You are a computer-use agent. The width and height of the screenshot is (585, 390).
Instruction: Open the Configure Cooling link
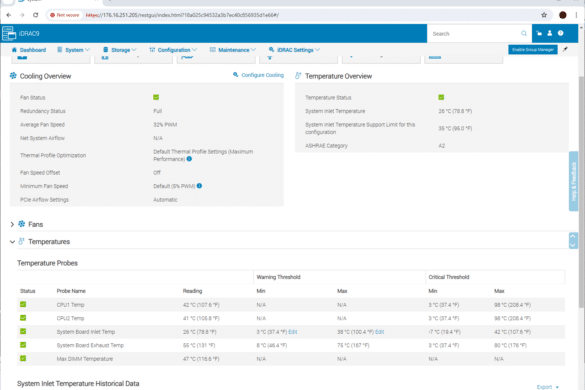pos(258,75)
